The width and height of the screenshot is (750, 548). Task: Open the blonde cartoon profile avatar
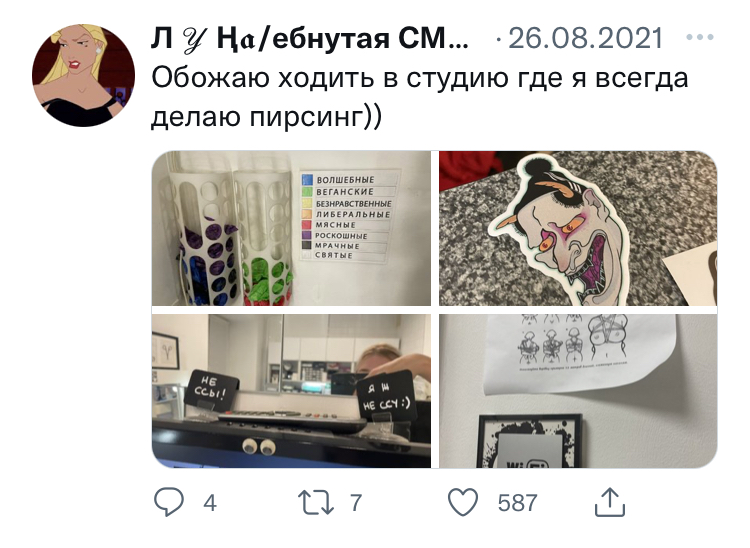[x=83, y=76]
